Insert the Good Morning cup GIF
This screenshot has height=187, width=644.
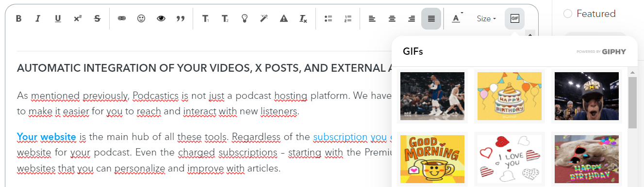(x=432, y=159)
